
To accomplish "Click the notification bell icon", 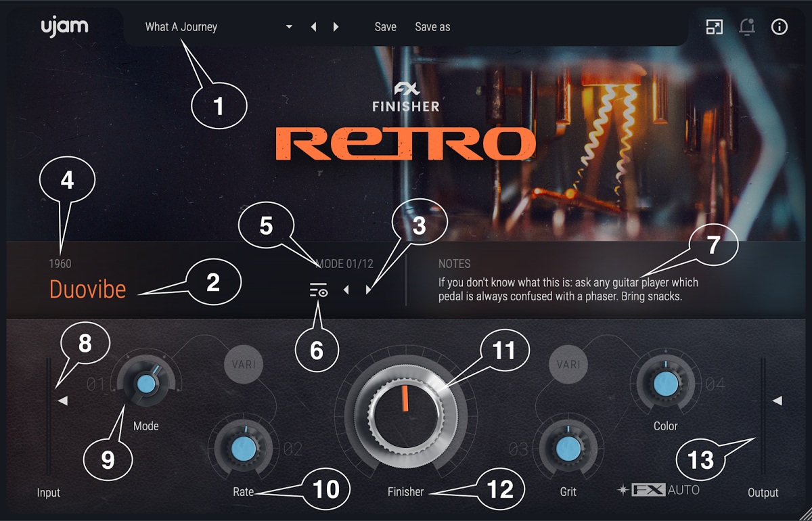I will [747, 27].
